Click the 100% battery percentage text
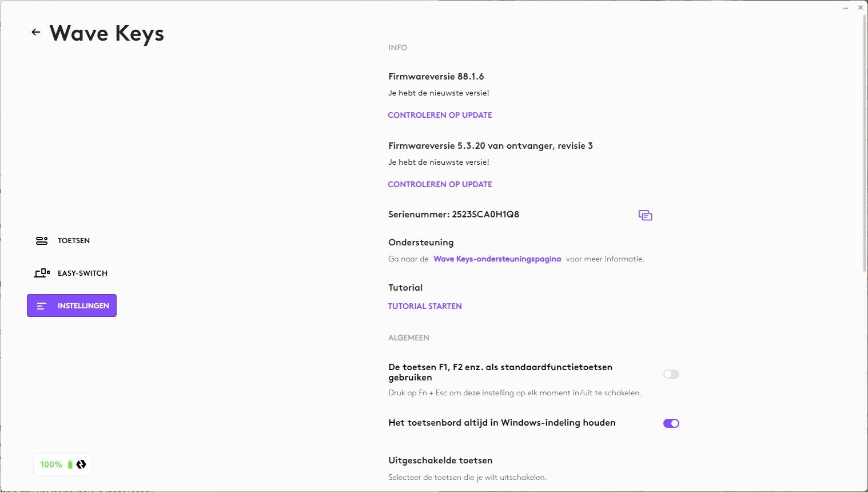Screen dimensions: 868x492 (x=51, y=465)
